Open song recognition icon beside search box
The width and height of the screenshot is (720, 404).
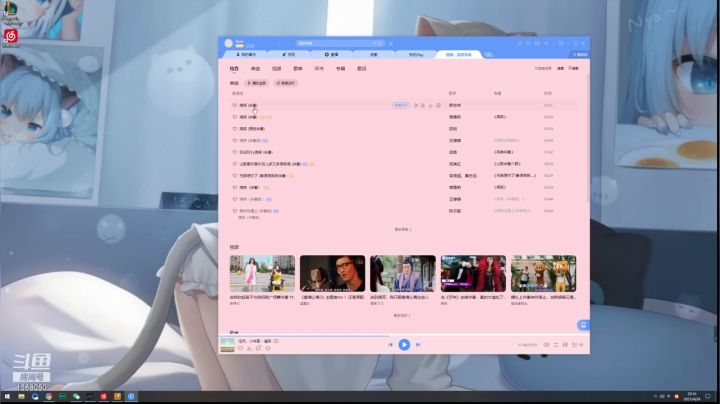click(391, 43)
